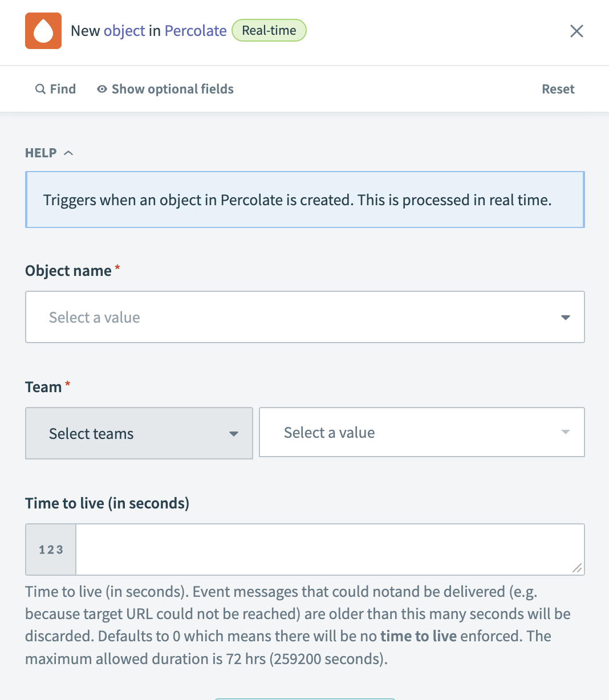609x700 pixels.
Task: Click the Percolate link in the header
Action: coord(195,31)
